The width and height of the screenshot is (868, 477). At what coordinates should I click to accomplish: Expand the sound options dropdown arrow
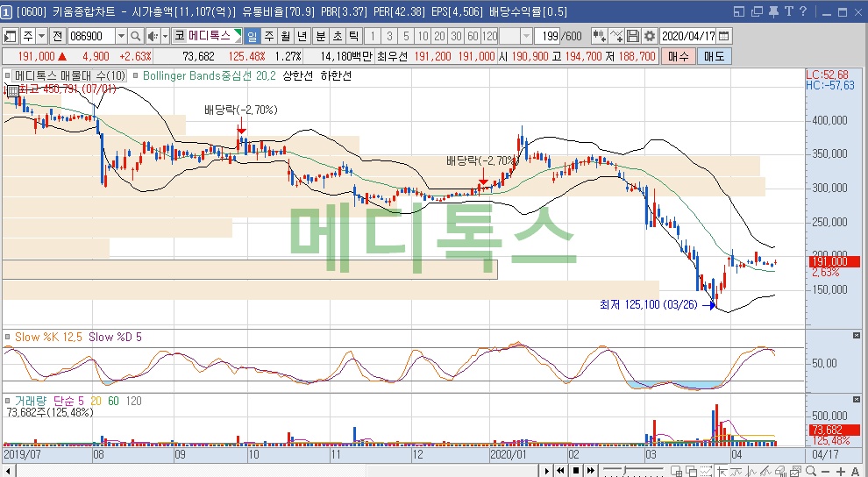coord(165,37)
